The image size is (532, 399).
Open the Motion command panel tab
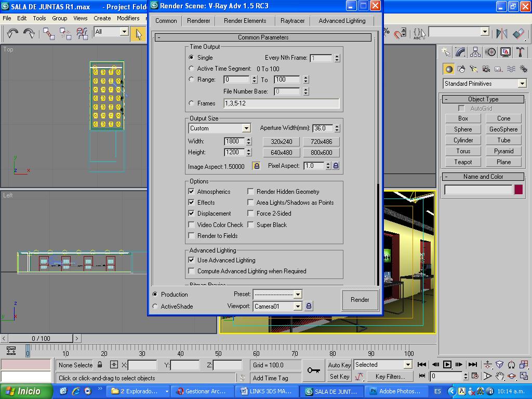490,52
